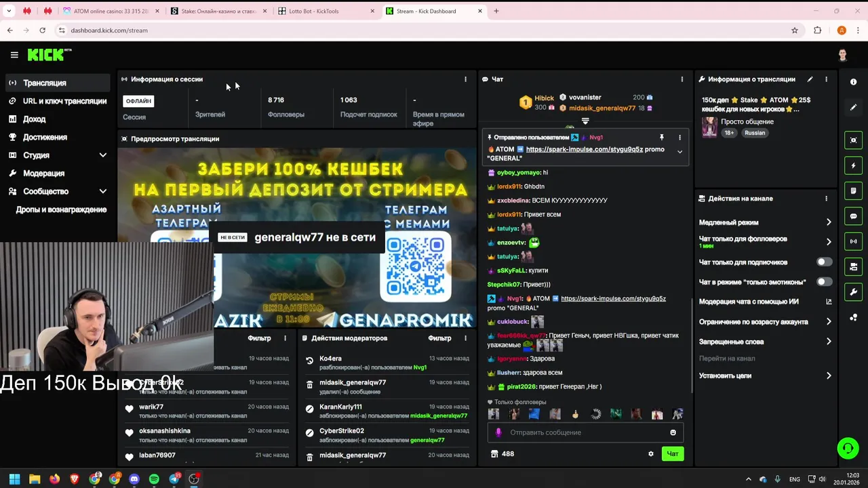Toggle subscribers-only chat switch

824,262
